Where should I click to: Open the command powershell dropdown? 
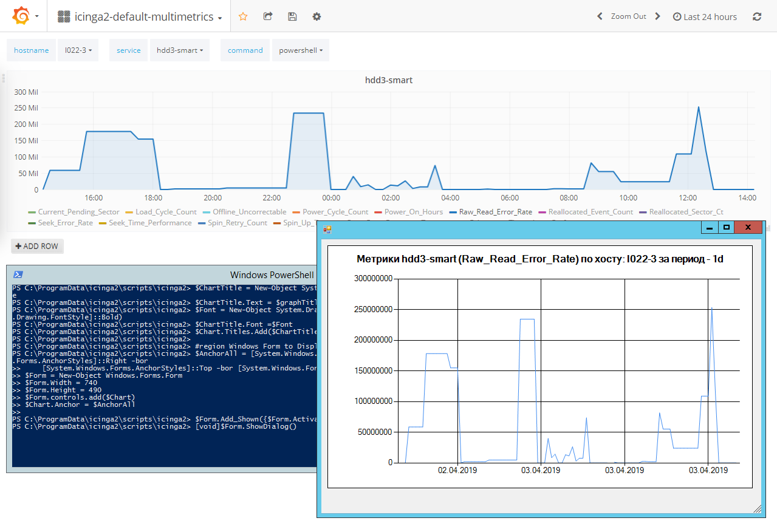[x=300, y=50]
